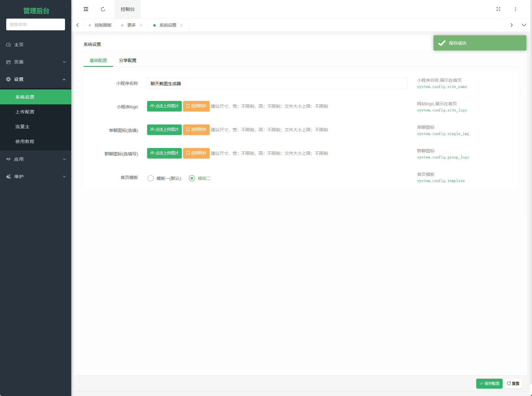Click the 维护 tools icon
The width and height of the screenshot is (532, 396).
[8, 176]
